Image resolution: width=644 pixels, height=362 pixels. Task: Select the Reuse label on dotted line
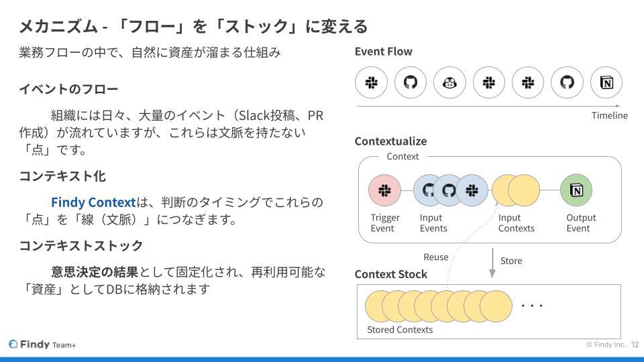[436, 257]
